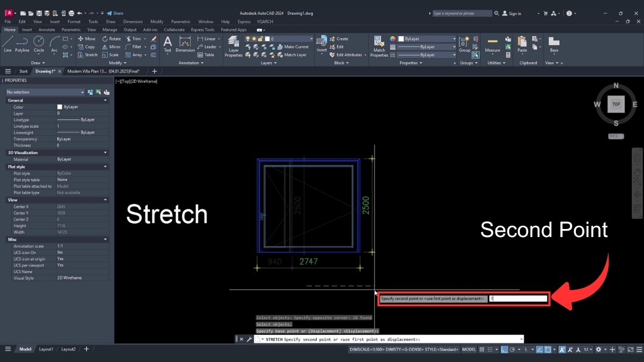The height and width of the screenshot is (362, 644).
Task: Click Match Properties tool
Action: click(x=379, y=46)
